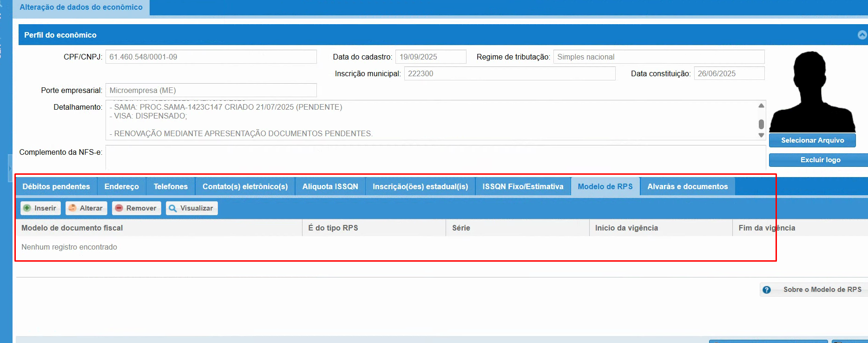The height and width of the screenshot is (343, 868).
Task: Open the Débitos pendentes tab
Action: pos(56,186)
